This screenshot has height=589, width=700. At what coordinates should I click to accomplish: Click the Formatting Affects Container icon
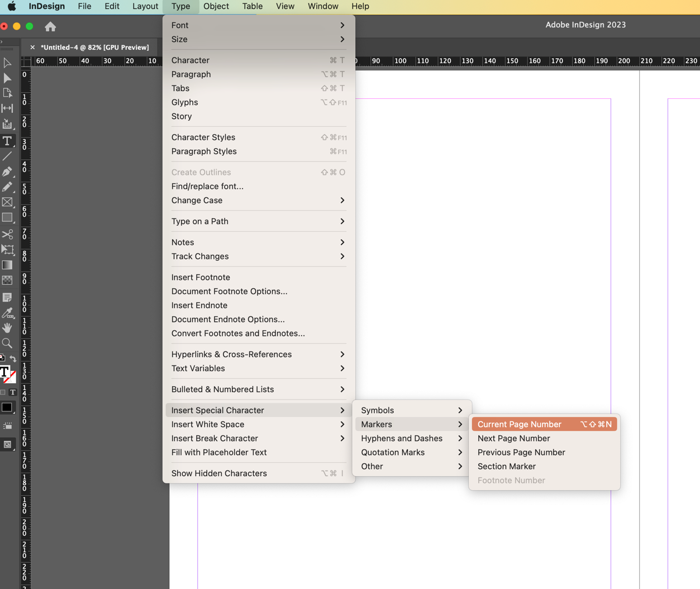[3, 392]
